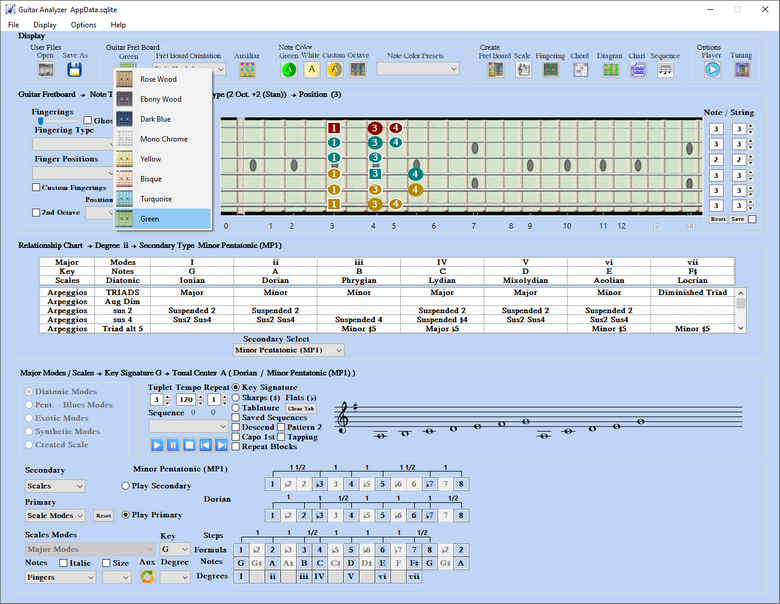Tick the Descend checkbox
The height and width of the screenshot is (604, 780).
tap(236, 427)
